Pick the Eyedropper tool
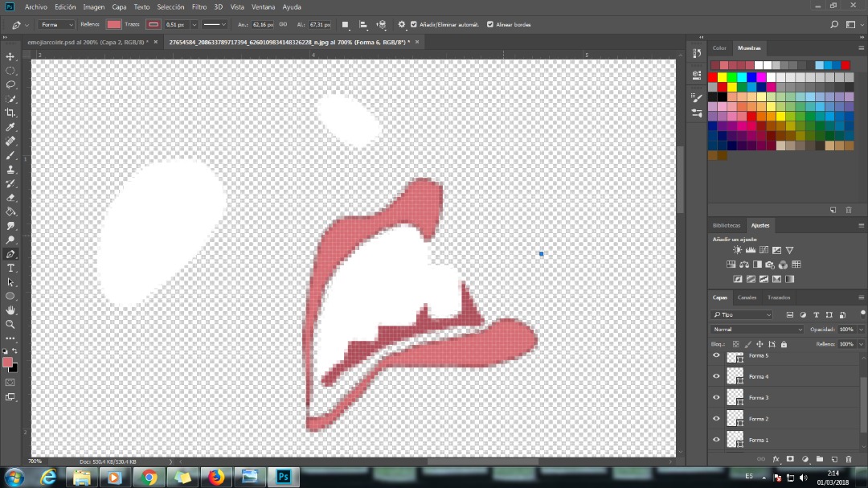The height and width of the screenshot is (488, 868). pyautogui.click(x=10, y=127)
